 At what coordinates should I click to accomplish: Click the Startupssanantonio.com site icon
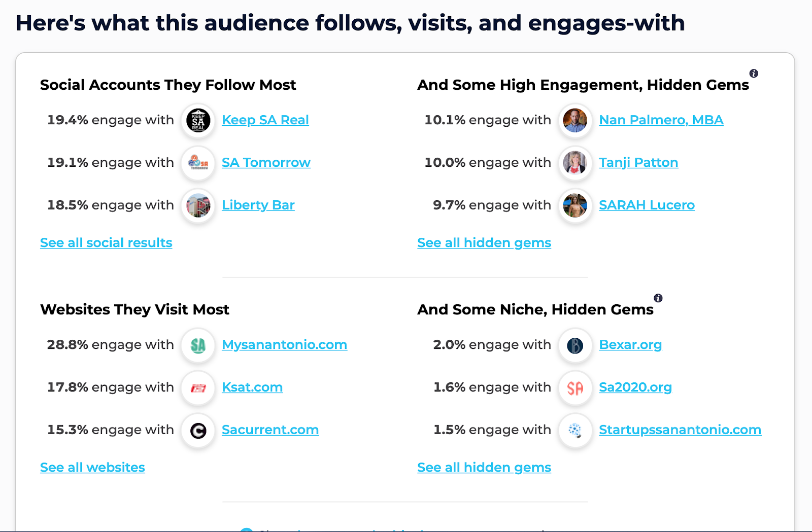coord(575,431)
